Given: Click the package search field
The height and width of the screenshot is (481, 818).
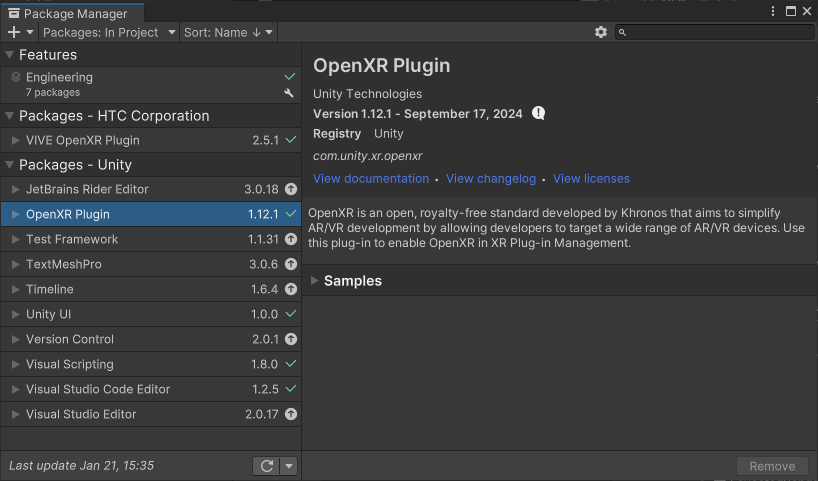Looking at the screenshot, I should point(718,32).
